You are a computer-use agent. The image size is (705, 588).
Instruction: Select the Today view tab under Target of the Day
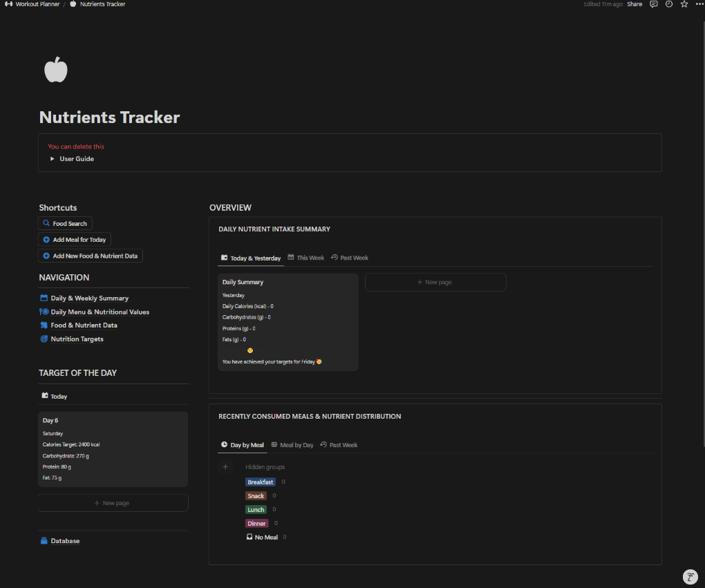pos(55,396)
